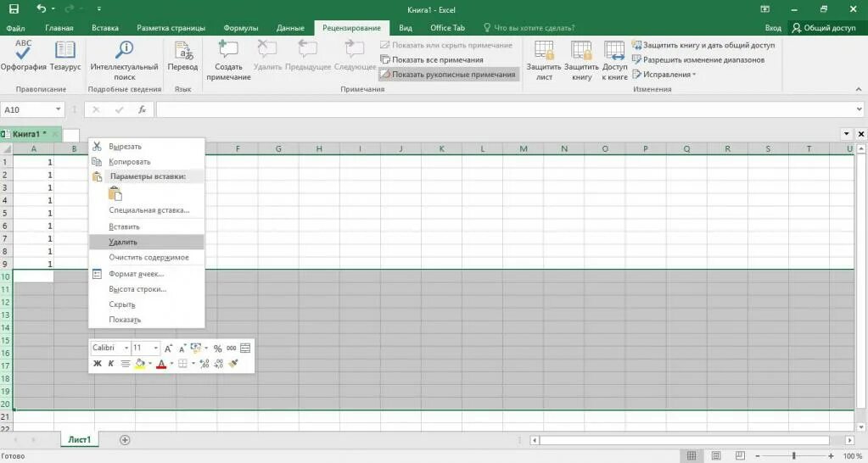
Task: Collapse the ribbon with arrow
Action: point(859,89)
